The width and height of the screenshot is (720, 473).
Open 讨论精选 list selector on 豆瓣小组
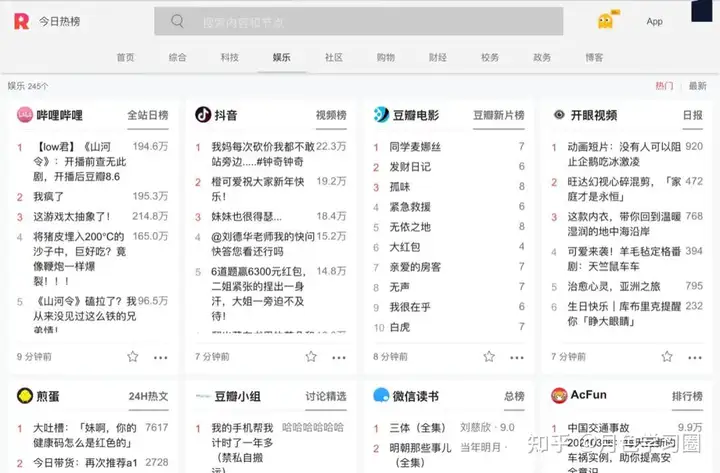coord(326,396)
